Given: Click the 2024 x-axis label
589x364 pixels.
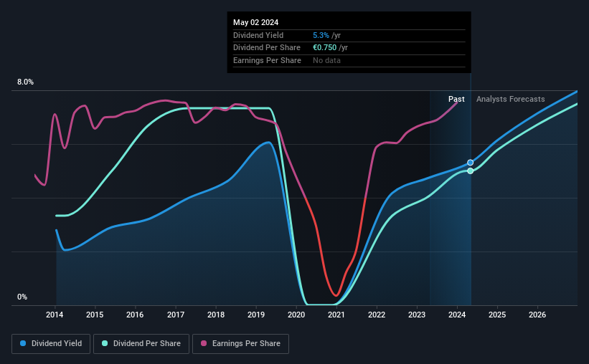Looking at the screenshot, I should [457, 315].
